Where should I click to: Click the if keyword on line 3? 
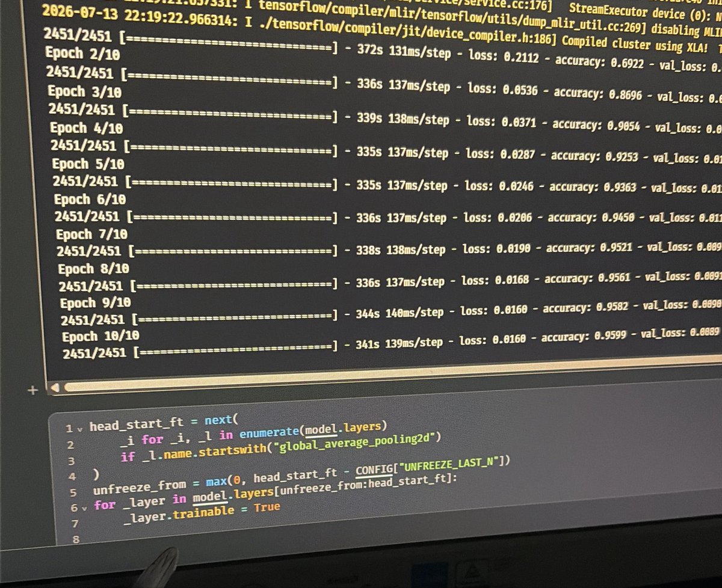click(x=128, y=457)
